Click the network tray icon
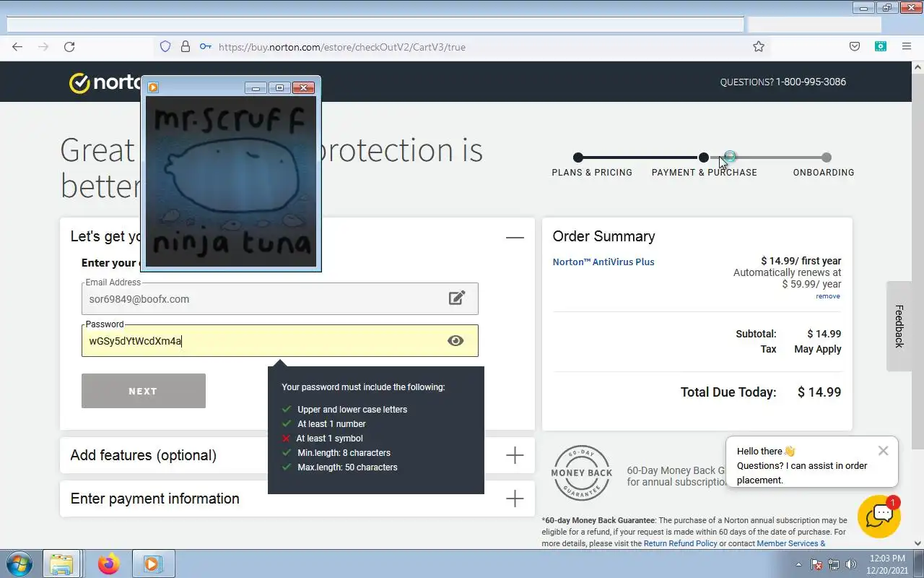Viewport: 924px width, 578px height. [834, 564]
